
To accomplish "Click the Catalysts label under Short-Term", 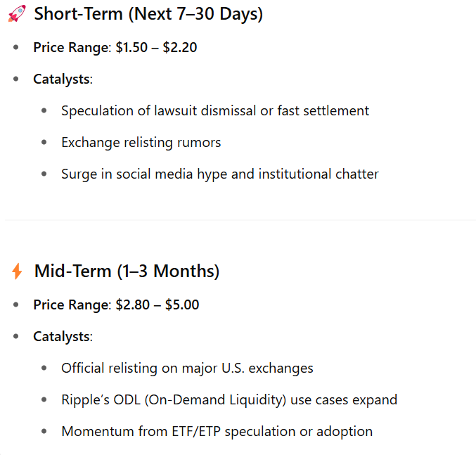I will tap(62, 79).
